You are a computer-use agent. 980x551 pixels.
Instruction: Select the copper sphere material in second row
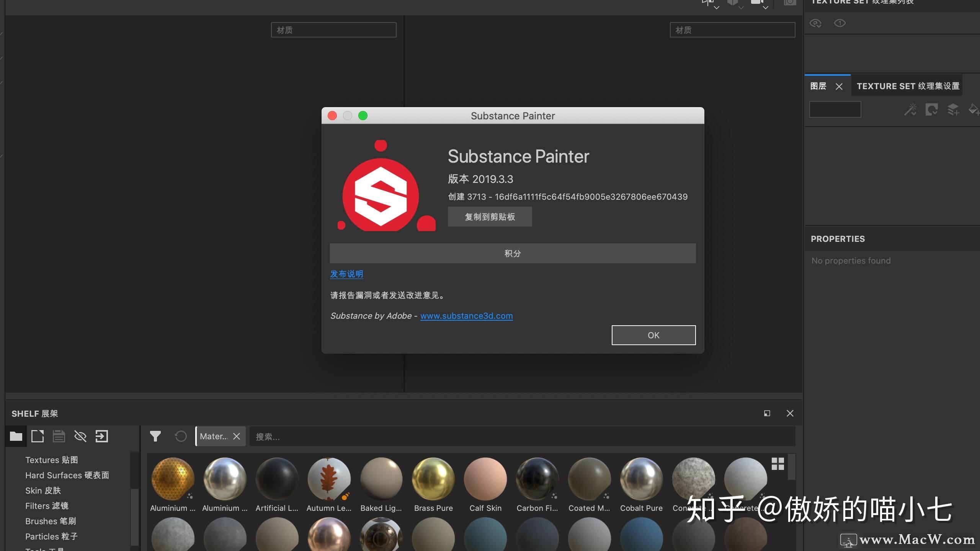point(329,534)
